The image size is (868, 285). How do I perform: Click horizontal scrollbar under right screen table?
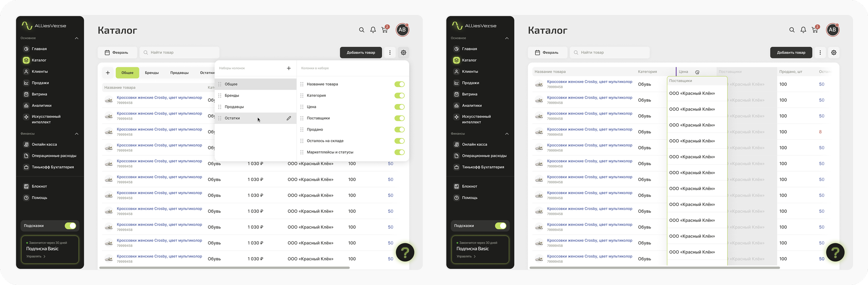(x=655, y=268)
